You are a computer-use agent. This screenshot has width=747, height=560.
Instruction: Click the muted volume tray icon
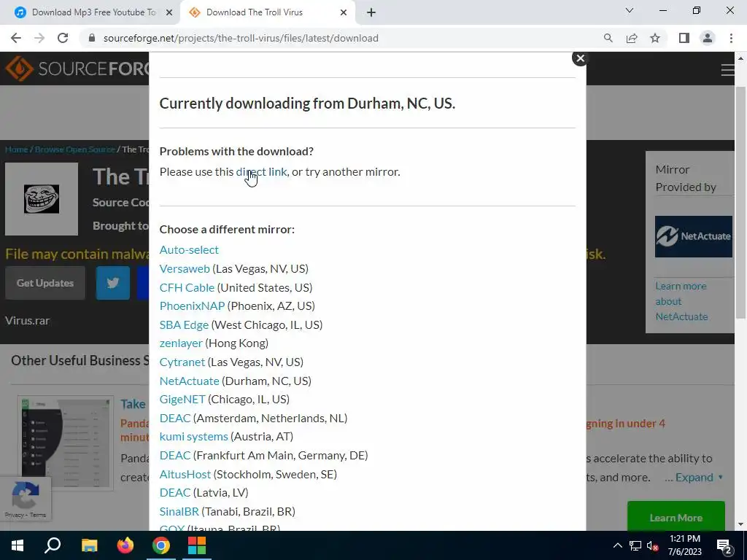pos(653,545)
